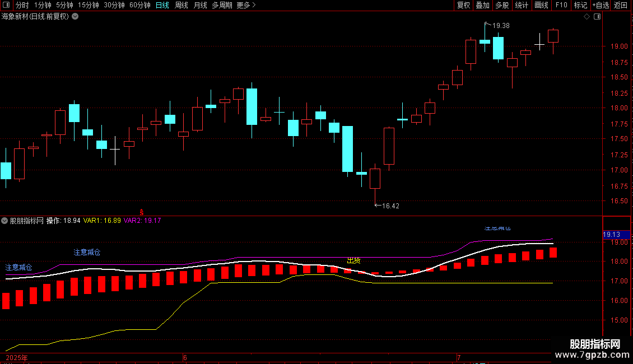Click the 叠加 overlay button
Viewport: 633px width, 364px height.
483,5
